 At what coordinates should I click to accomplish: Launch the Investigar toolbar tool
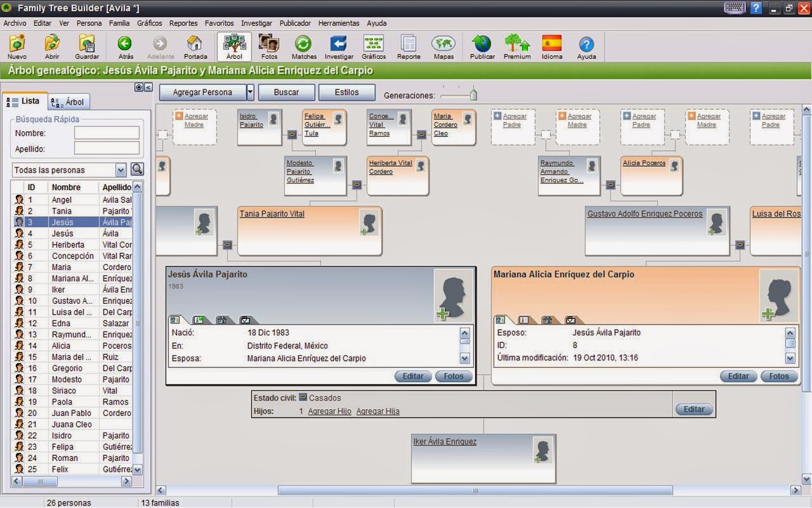coord(339,46)
